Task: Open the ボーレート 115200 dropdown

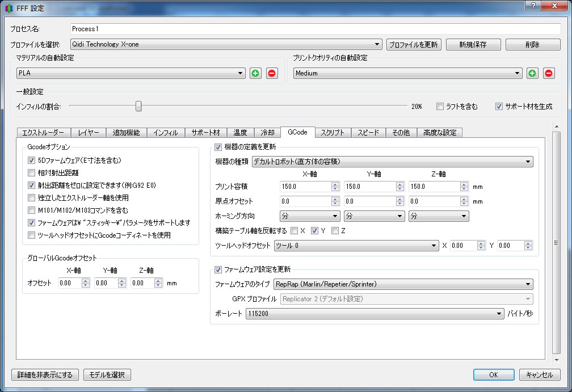Action: [x=375, y=314]
